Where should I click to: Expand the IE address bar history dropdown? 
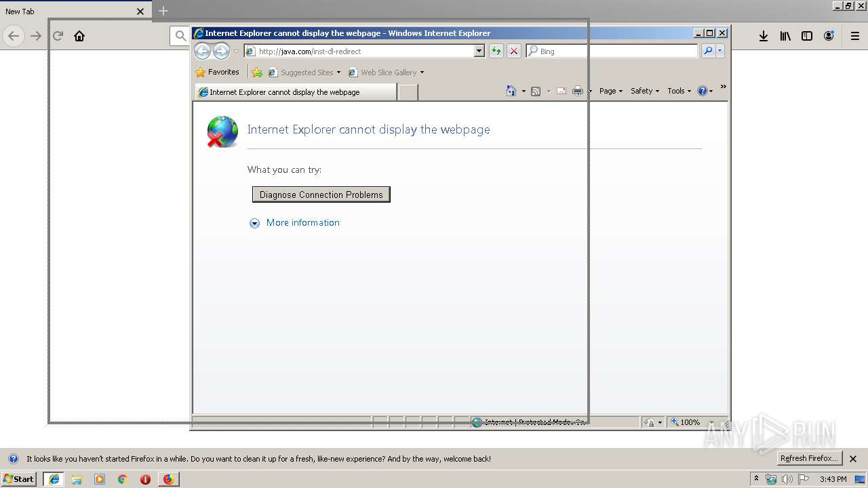[479, 51]
